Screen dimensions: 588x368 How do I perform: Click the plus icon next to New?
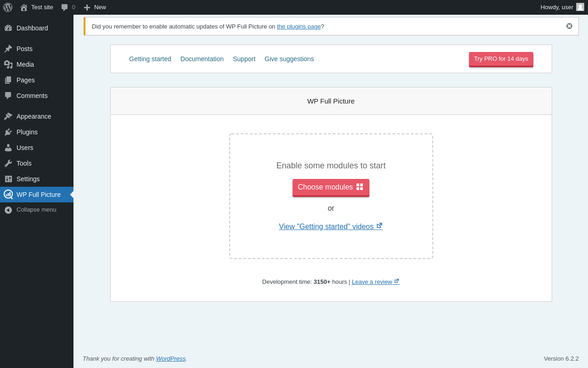pyautogui.click(x=87, y=7)
